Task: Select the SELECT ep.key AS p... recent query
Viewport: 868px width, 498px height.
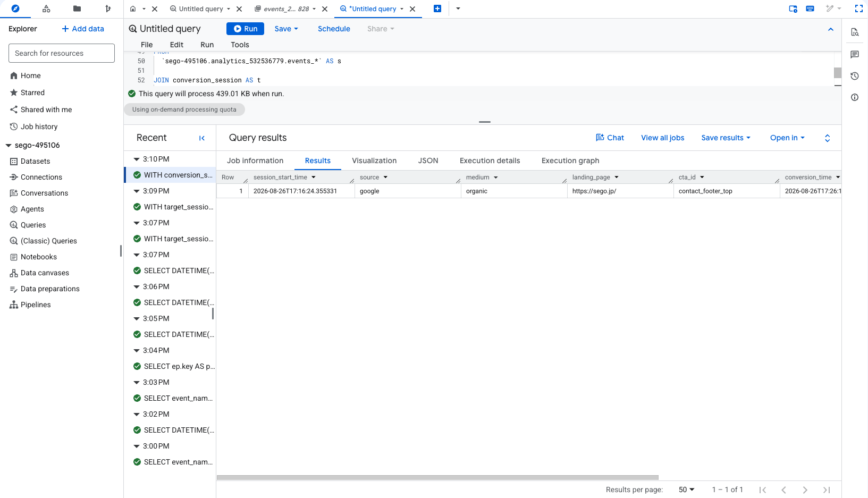Action: [170, 366]
